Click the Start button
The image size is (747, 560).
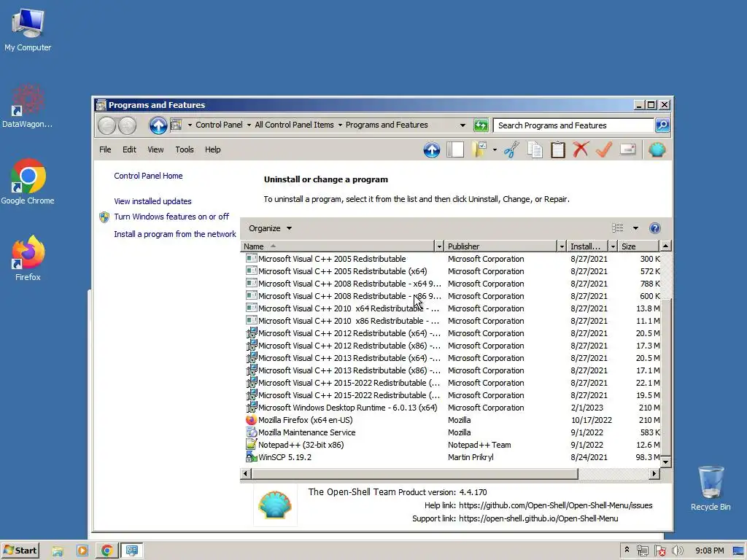tap(20, 551)
